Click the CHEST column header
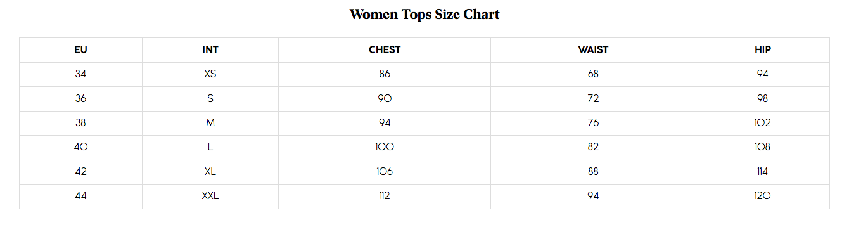The image size is (868, 234). tap(385, 50)
